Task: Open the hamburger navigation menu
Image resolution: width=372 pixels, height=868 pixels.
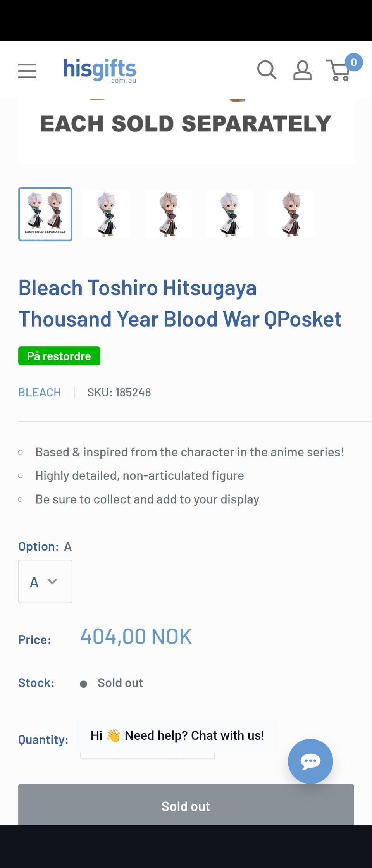Action: [27, 71]
